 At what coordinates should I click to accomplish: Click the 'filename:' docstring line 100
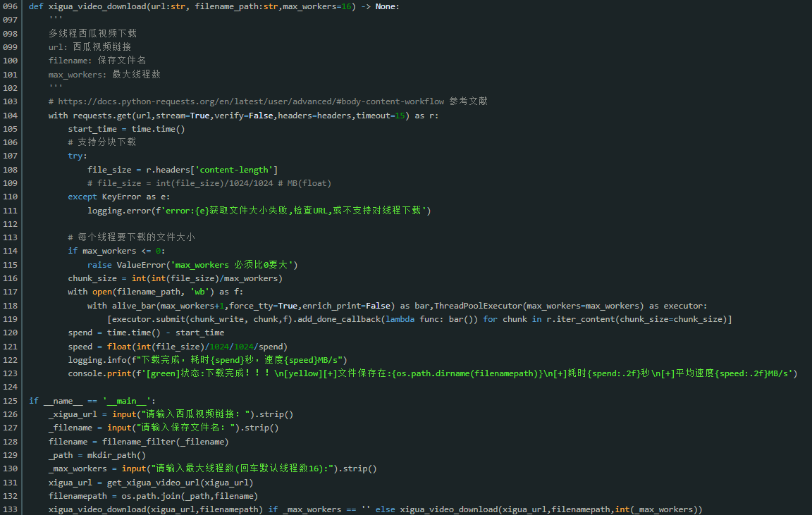click(97, 61)
